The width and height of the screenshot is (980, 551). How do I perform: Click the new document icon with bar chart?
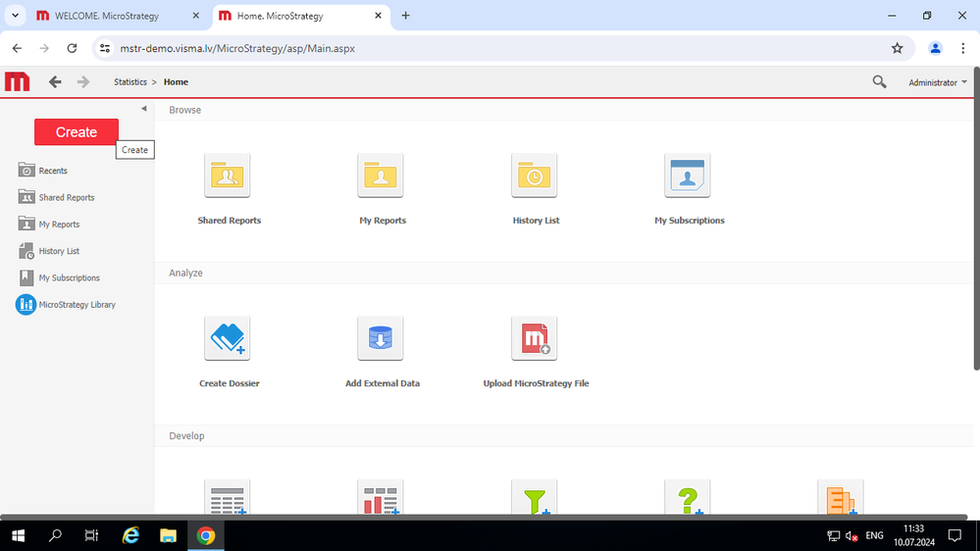click(381, 498)
